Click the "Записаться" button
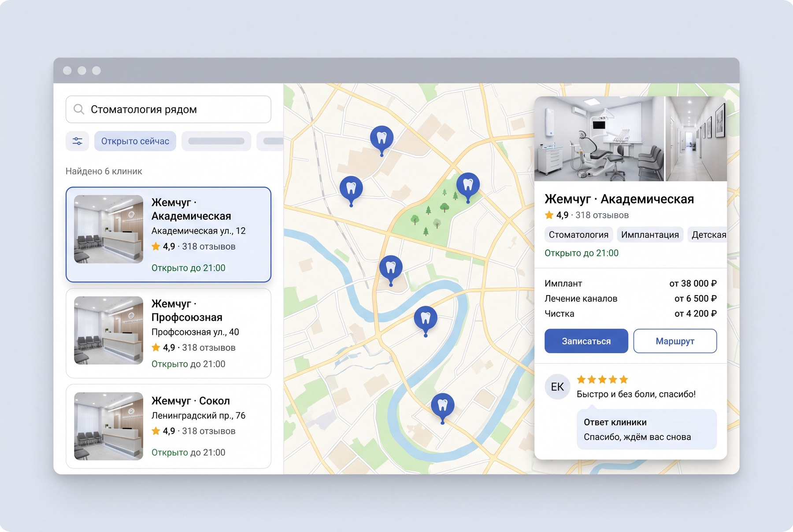 [586, 341]
